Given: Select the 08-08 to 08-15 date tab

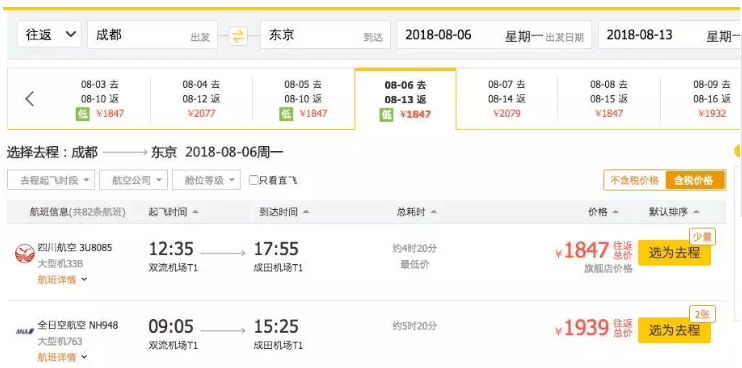Looking at the screenshot, I should point(609,99).
